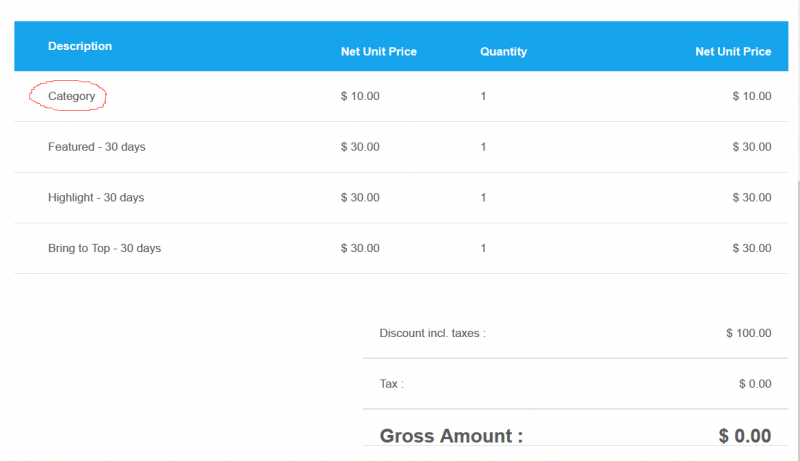Click the Featured row quantity value
The height and width of the screenshot is (461, 800).
[483, 147]
